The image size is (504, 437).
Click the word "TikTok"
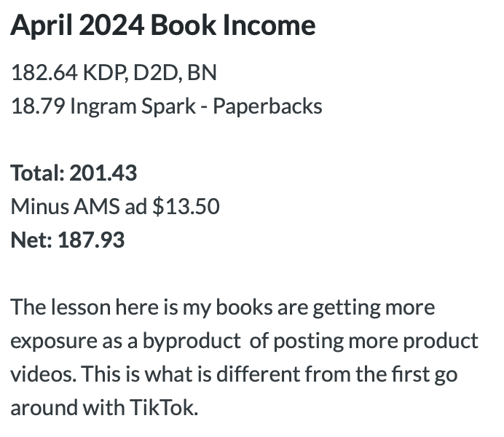pyautogui.click(x=165, y=408)
